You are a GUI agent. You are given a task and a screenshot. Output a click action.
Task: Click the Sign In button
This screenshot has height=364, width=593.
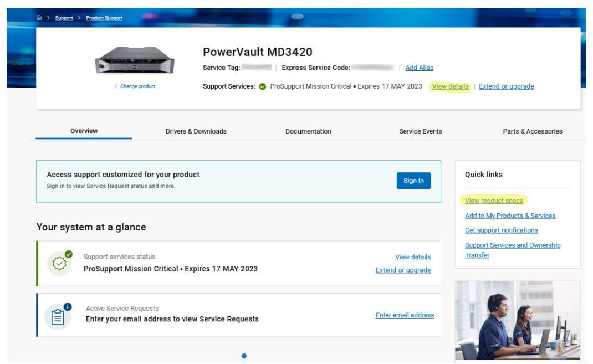pos(413,180)
